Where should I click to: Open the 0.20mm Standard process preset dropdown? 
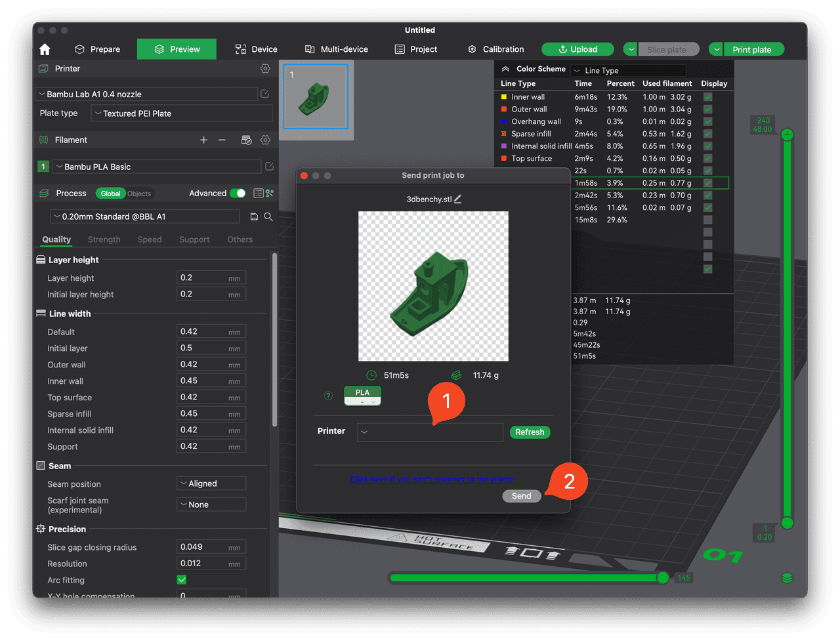click(145, 217)
